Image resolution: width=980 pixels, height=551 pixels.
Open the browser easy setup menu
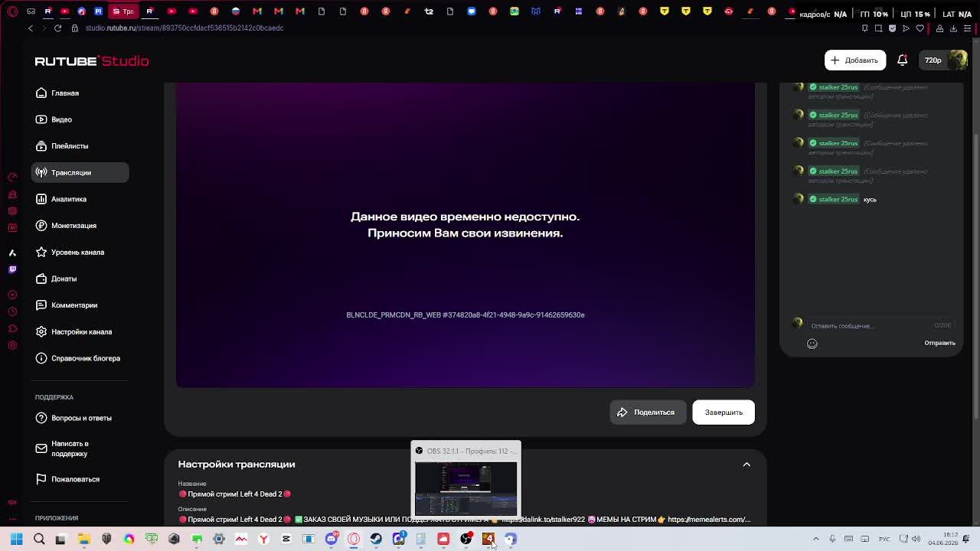(967, 28)
